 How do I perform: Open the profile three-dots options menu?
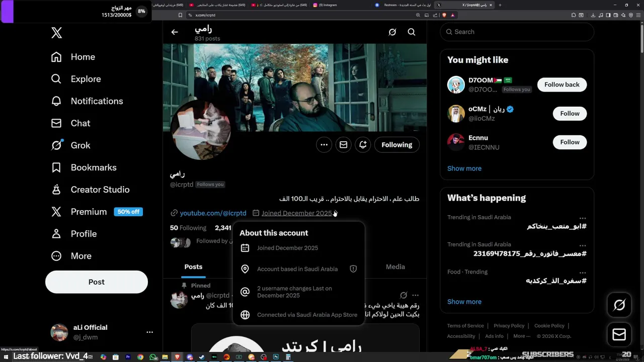coord(324,145)
